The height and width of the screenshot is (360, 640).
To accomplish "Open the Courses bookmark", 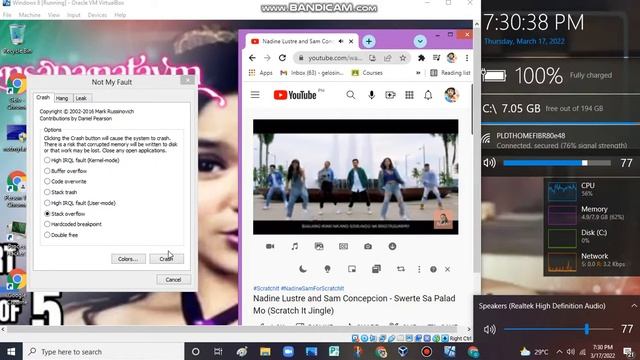I will (x=367, y=73).
